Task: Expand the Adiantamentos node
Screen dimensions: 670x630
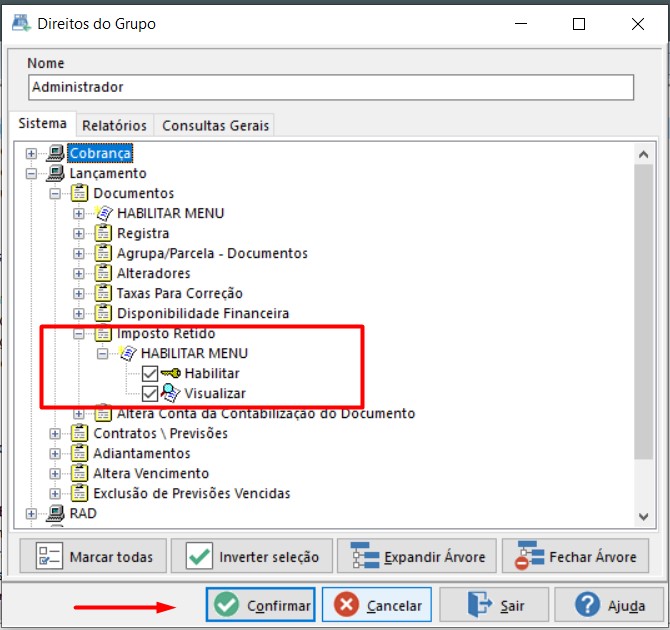Action: [x=55, y=453]
